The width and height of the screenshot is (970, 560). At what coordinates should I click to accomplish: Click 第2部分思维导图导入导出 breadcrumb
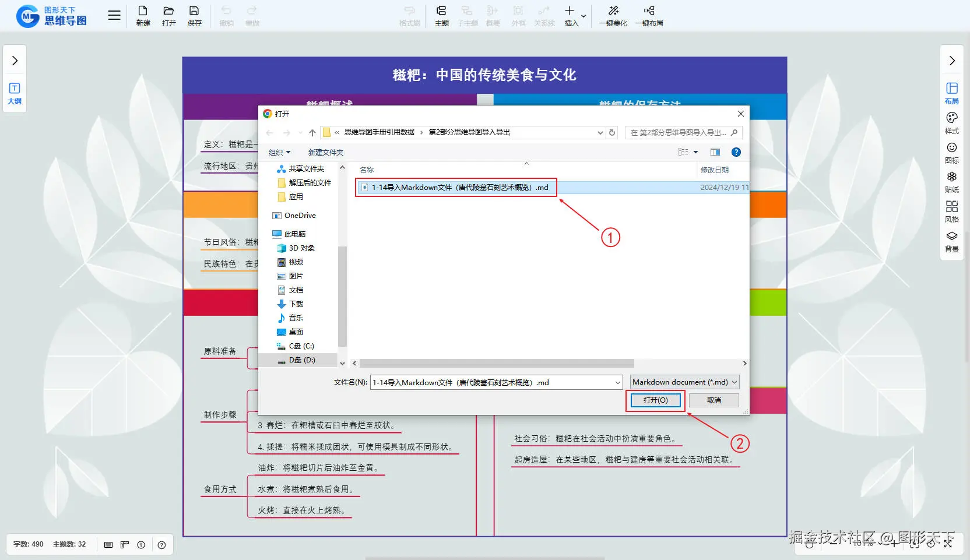pyautogui.click(x=469, y=132)
